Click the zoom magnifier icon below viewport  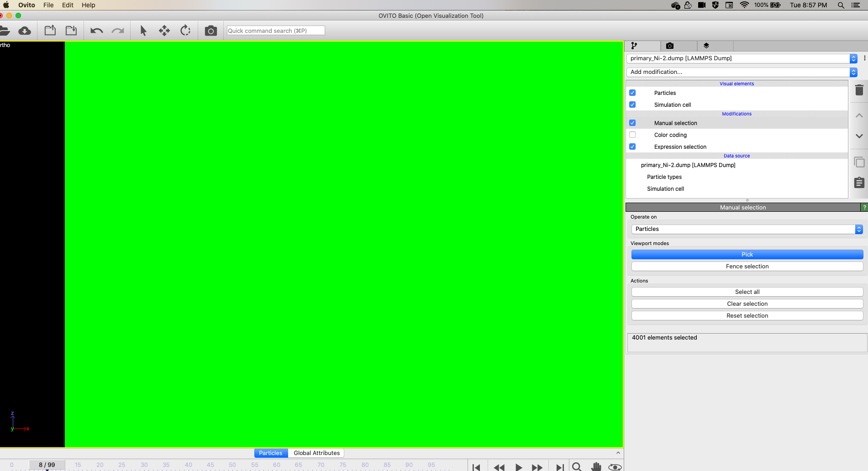[577, 466]
